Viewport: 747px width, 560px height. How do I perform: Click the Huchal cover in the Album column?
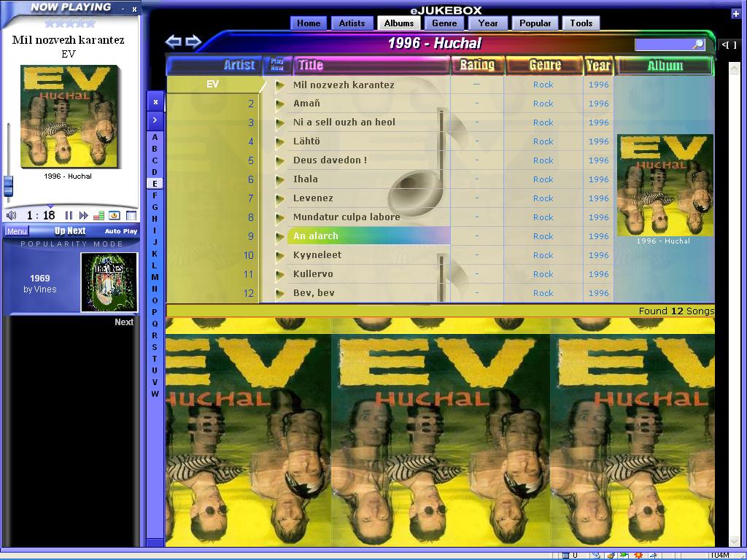click(665, 185)
